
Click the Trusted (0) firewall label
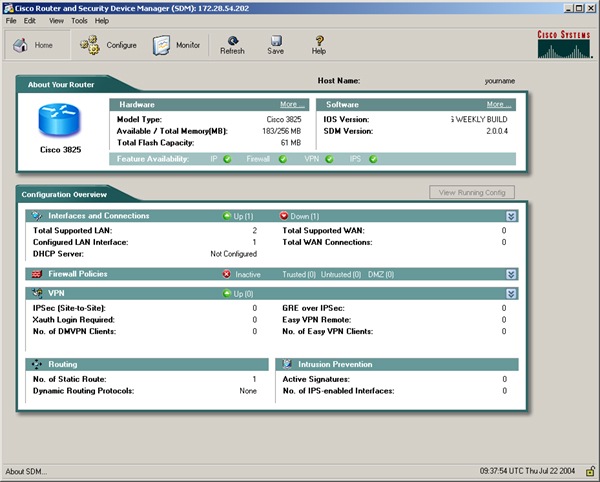pyautogui.click(x=299, y=274)
